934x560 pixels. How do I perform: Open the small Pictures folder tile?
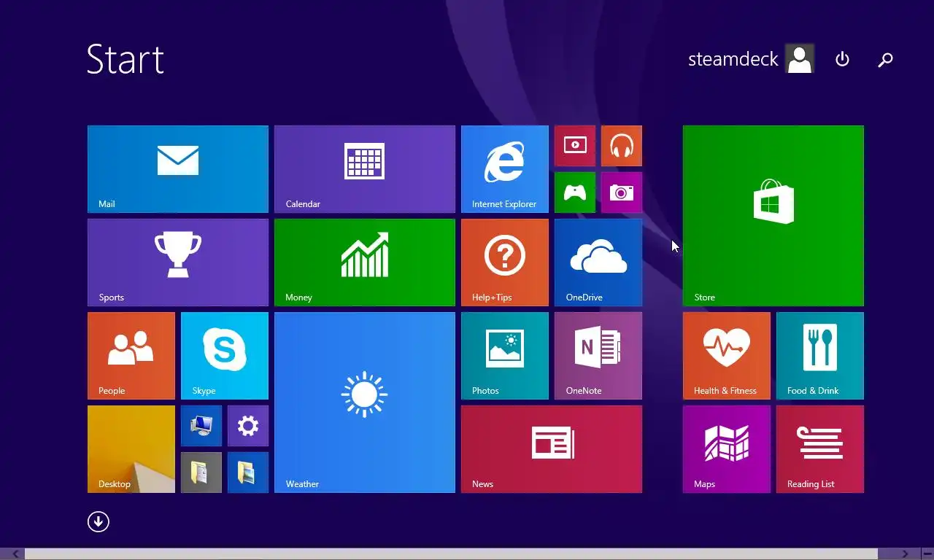(x=248, y=472)
